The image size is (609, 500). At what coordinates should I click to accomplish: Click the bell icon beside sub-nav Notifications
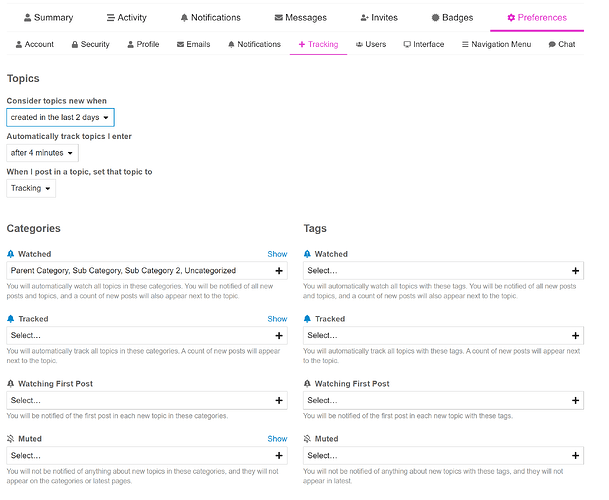click(231, 45)
